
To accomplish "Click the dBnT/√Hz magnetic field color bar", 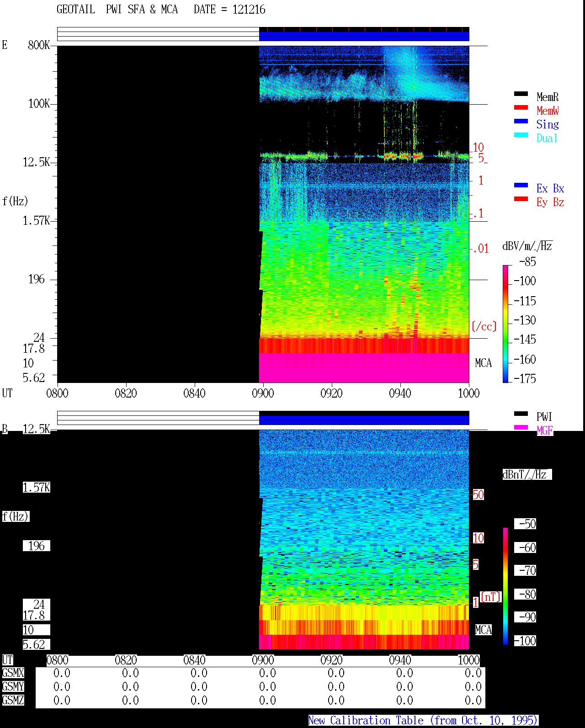I will point(505,586).
